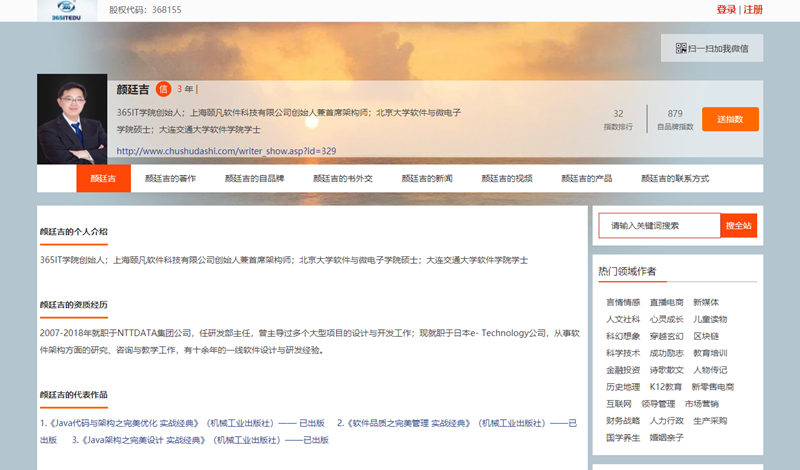This screenshot has width=800, height=470.
Task: Select the 区块链 category link
Action: pyautogui.click(x=706, y=336)
